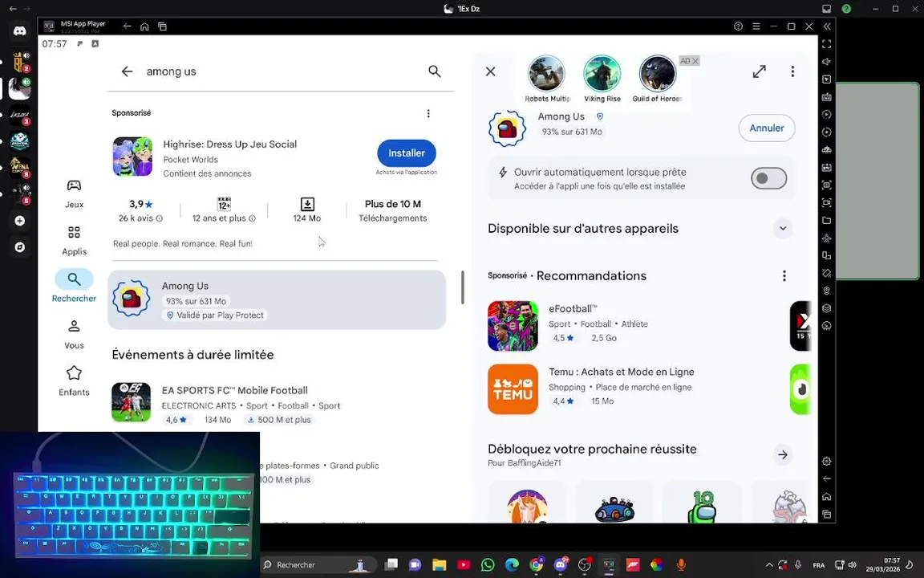Screen dimensions: 924x578
Task: Open the Guild of Heroes ad icon
Action: pos(657,74)
